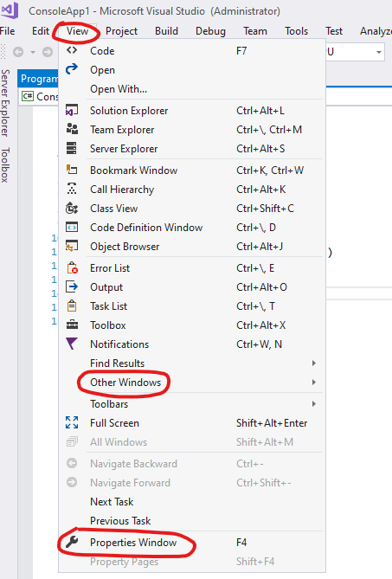Choose Task List entry
Image resolution: width=392 pixels, height=579 pixels.
point(192,306)
